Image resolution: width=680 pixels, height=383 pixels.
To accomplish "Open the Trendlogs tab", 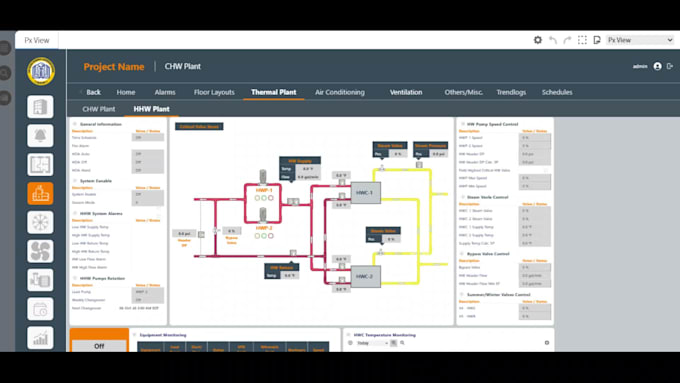I will (511, 92).
